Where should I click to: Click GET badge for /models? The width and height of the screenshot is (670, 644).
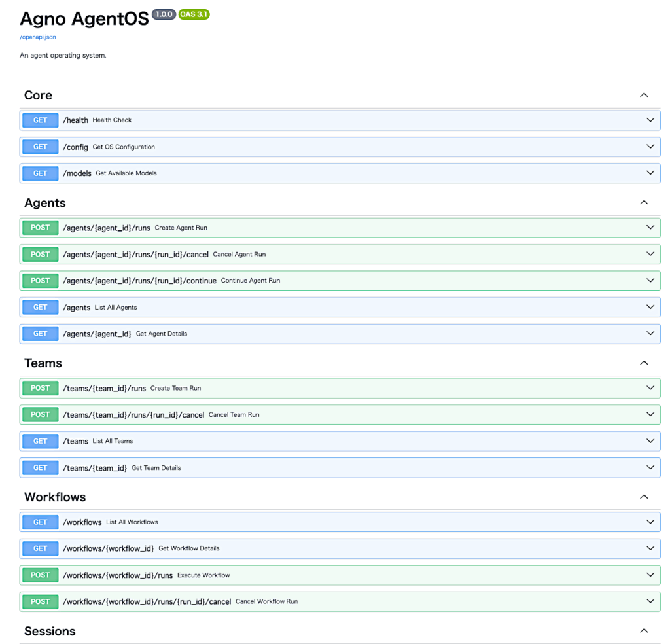(x=40, y=173)
